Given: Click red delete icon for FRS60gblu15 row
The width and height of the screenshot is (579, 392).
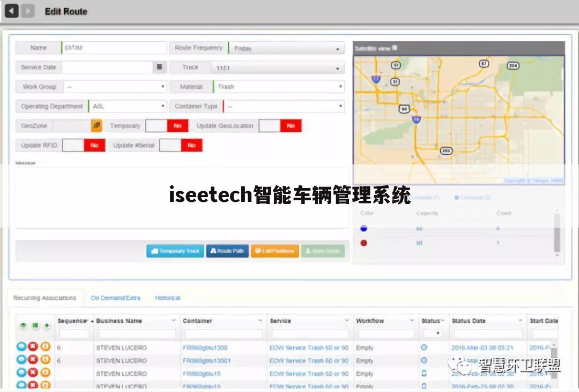Looking at the screenshot, I should 33,373.
